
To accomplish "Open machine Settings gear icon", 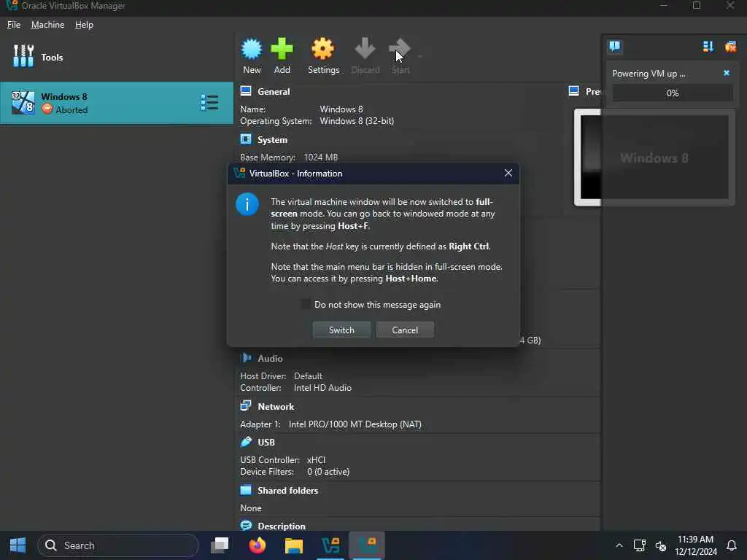I will [323, 49].
